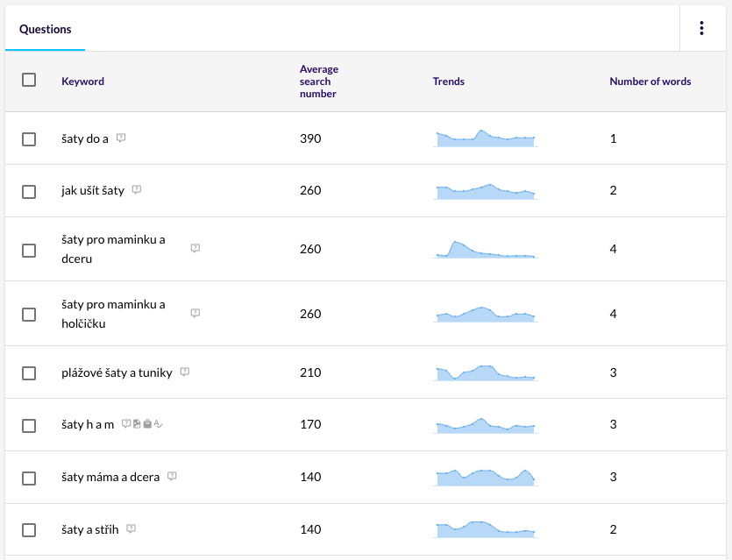The width and height of the screenshot is (732, 560).
Task: Click word count 3 for "šaty h a m"
Action: [x=613, y=424]
